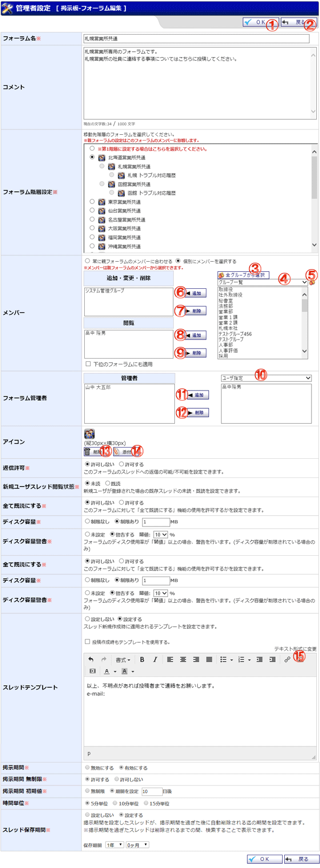
Task: Click the forum icon next to 東京営業所共通
Action: tap(101, 202)
